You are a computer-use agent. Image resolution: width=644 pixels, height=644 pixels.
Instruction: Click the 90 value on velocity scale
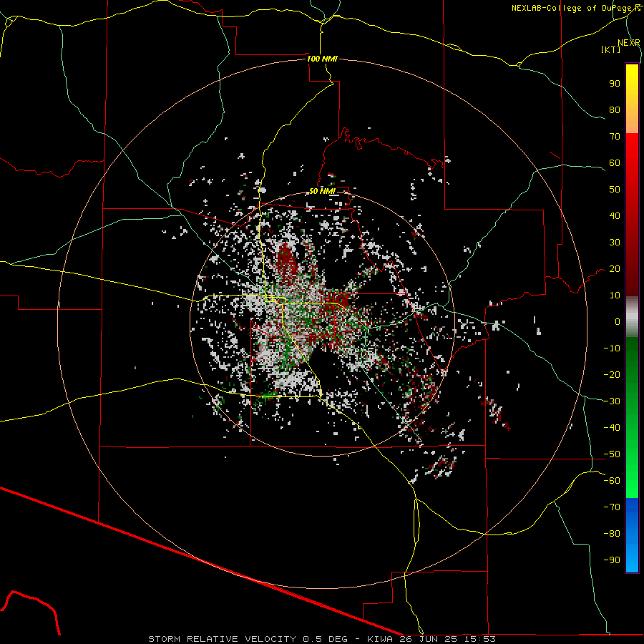click(x=615, y=84)
